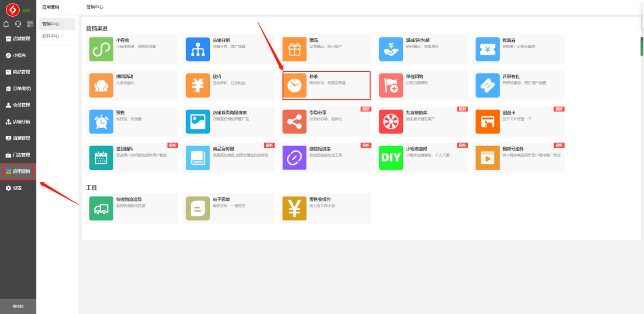Open the 店铺首页海报弹窗 picture icon

click(197, 122)
